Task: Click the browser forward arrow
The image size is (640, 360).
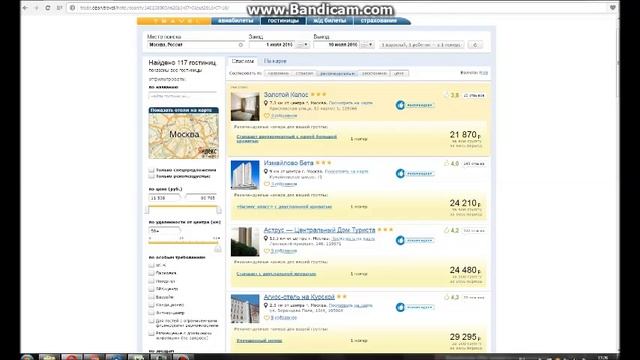Action: (x=37, y=8)
